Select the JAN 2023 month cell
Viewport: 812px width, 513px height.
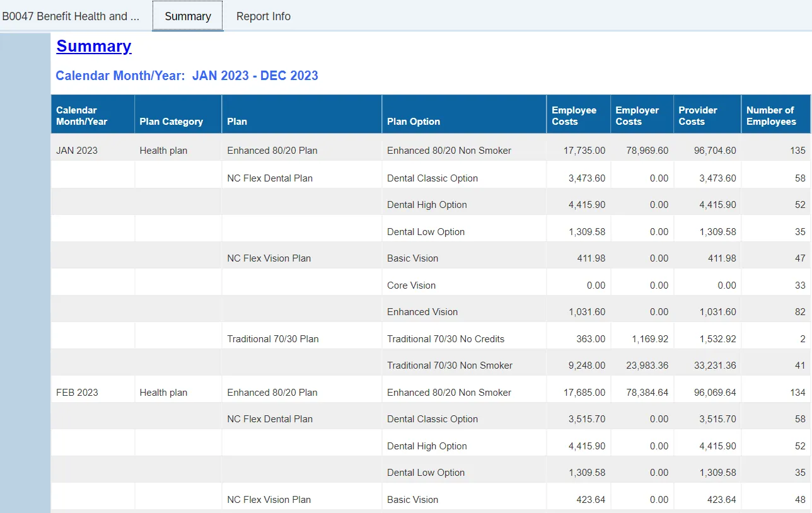pyautogui.click(x=77, y=151)
